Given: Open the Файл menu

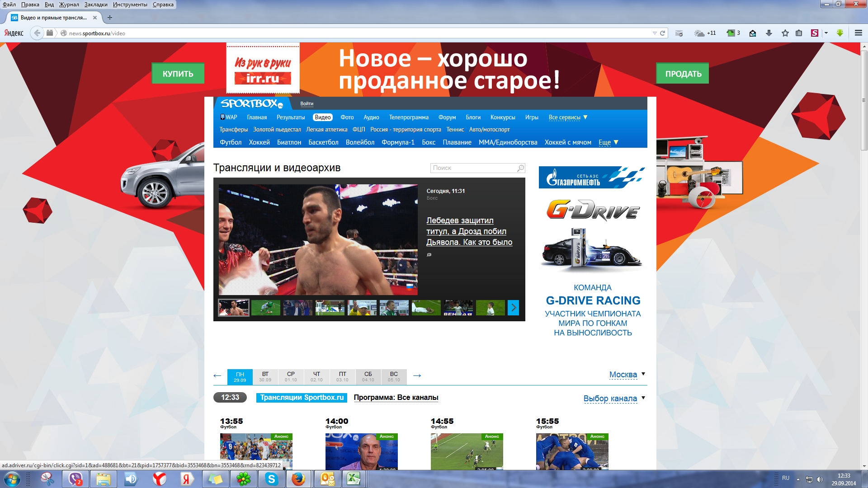Looking at the screenshot, I should pos(9,5).
